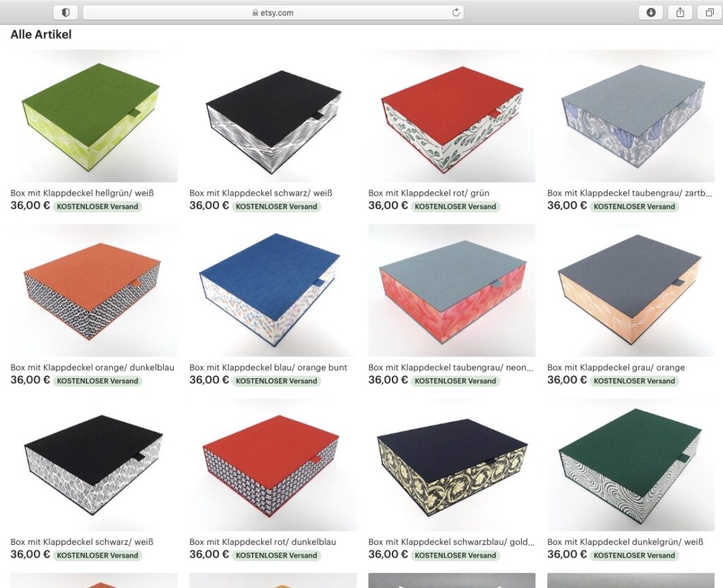Click the 36,00 € price under hellgrün/ weiß box

pos(30,205)
